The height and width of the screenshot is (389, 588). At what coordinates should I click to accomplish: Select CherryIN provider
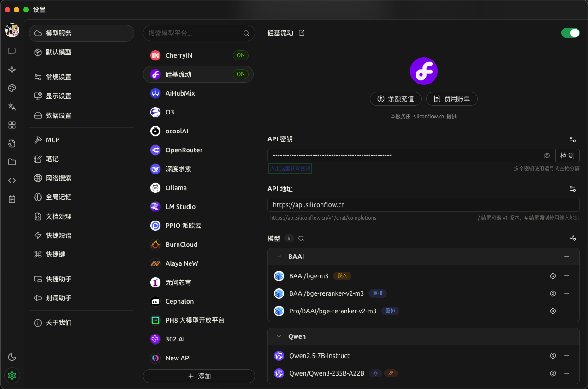click(x=198, y=55)
